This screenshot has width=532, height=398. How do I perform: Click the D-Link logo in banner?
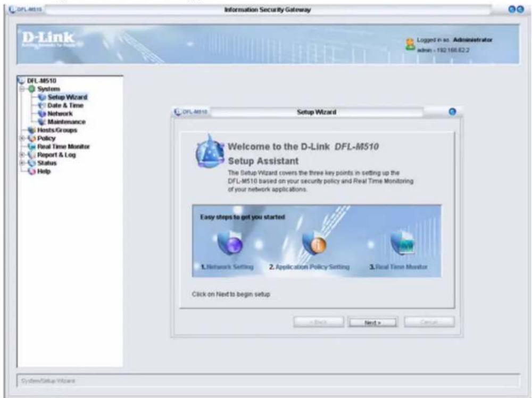[48, 39]
